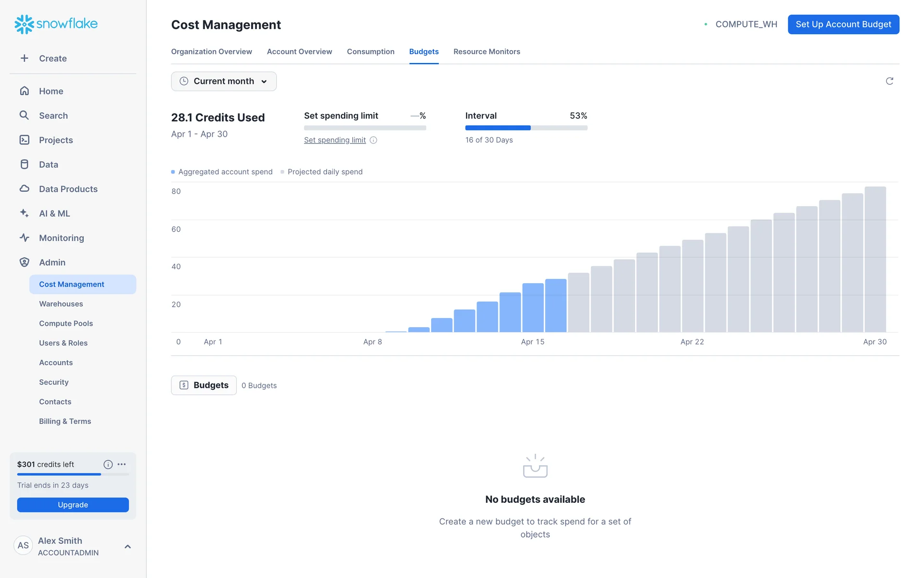Click Set Up Account Budget button

point(843,25)
